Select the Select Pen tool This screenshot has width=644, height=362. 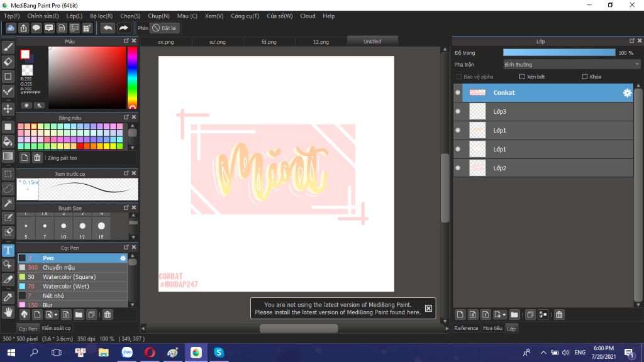coord(8,217)
